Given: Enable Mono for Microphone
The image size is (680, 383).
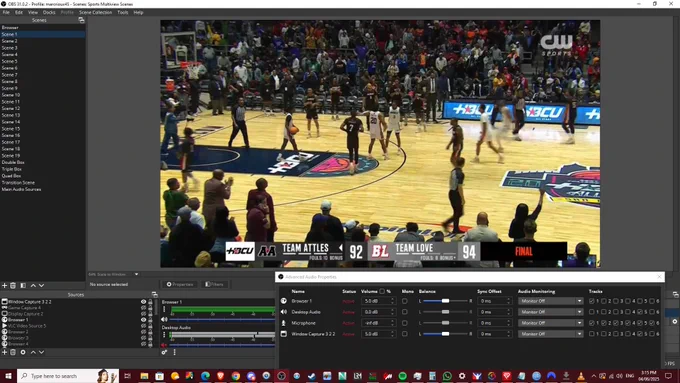Looking at the screenshot, I should pyautogui.click(x=405, y=323).
